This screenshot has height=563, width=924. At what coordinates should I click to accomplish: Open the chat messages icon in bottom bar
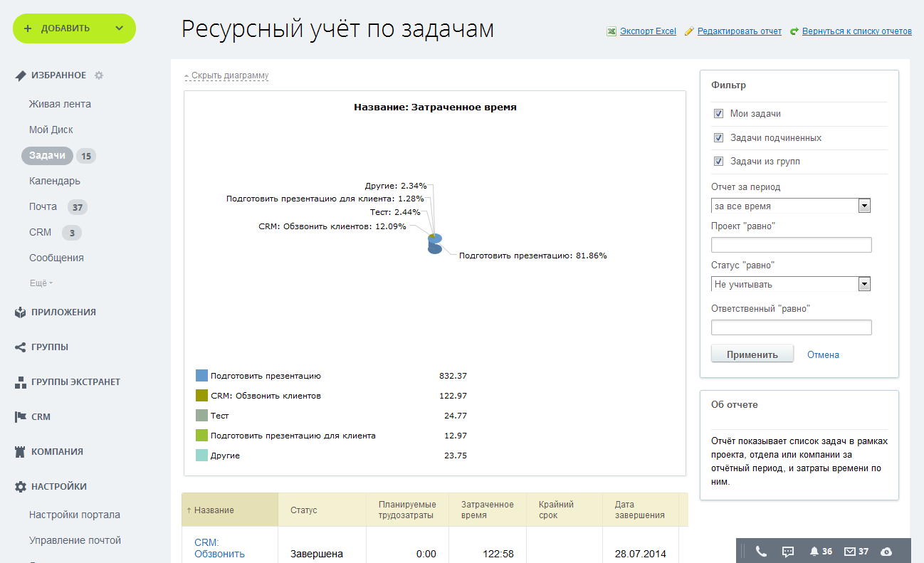788,551
